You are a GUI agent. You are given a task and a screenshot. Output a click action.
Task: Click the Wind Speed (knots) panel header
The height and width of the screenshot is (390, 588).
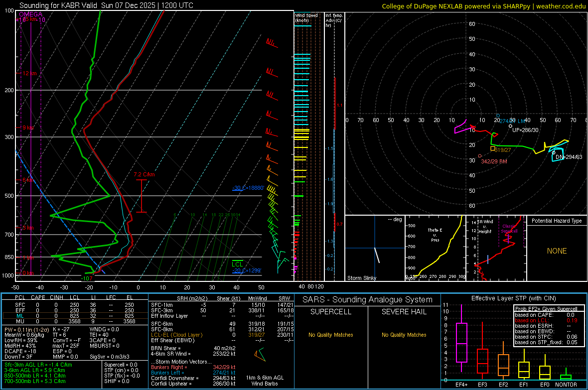point(306,17)
